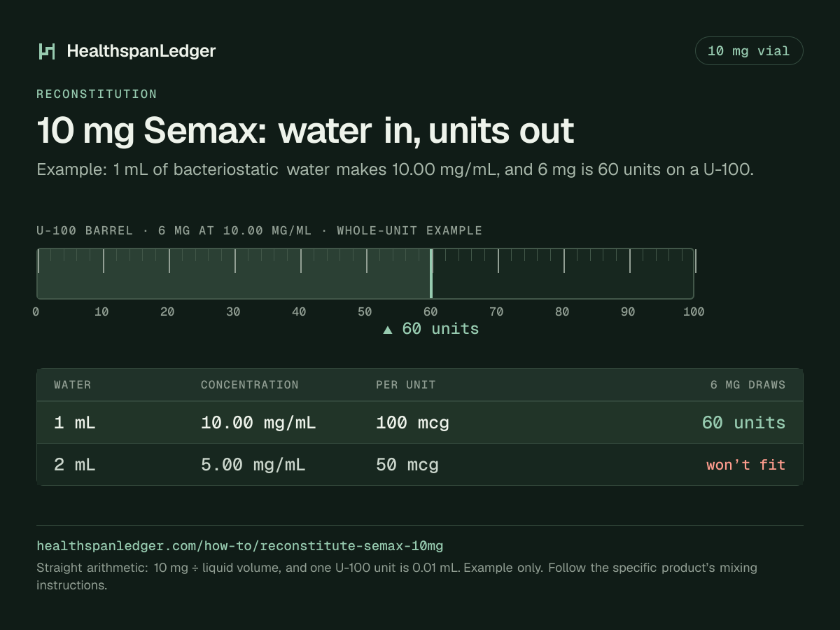Select the 10 mg vial badge
840x630 pixels.
point(749,51)
